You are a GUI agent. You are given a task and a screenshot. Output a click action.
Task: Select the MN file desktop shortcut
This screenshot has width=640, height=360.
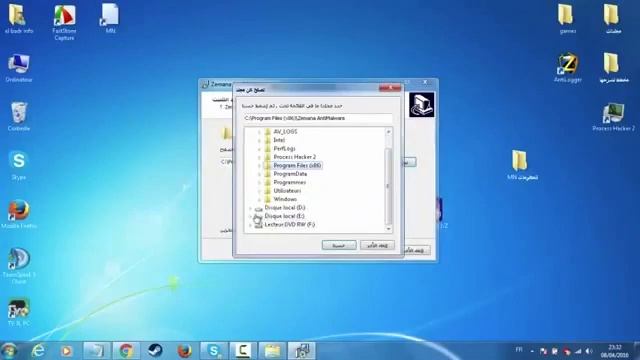coord(110,19)
